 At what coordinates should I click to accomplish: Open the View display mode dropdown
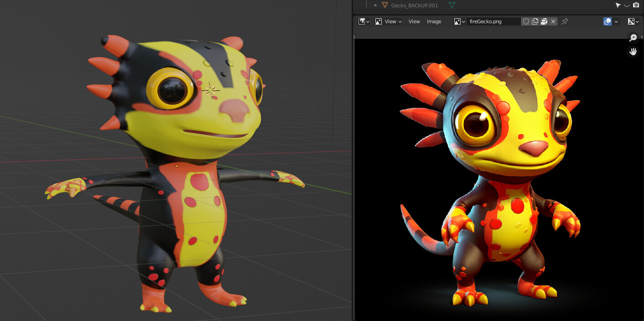coord(388,21)
